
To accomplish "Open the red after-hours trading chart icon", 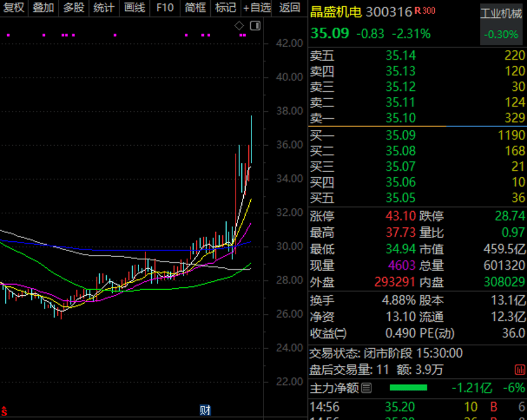I will [520, 370].
